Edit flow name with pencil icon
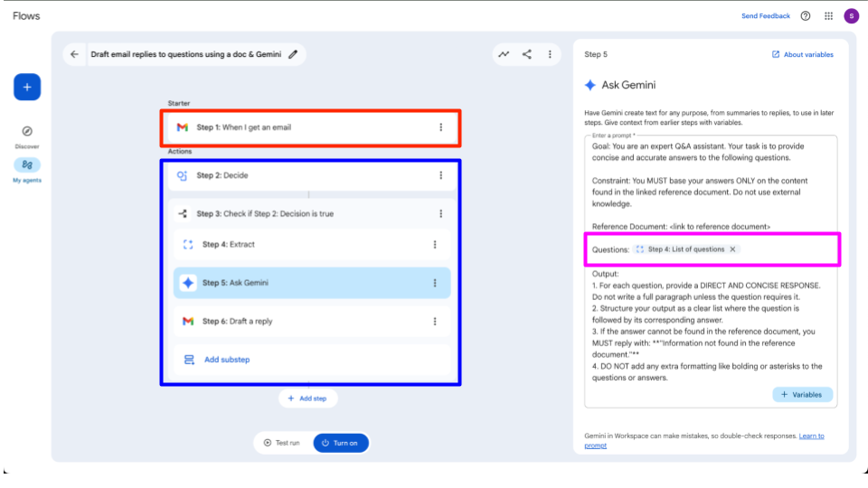This screenshot has width=868, height=488. pos(292,54)
